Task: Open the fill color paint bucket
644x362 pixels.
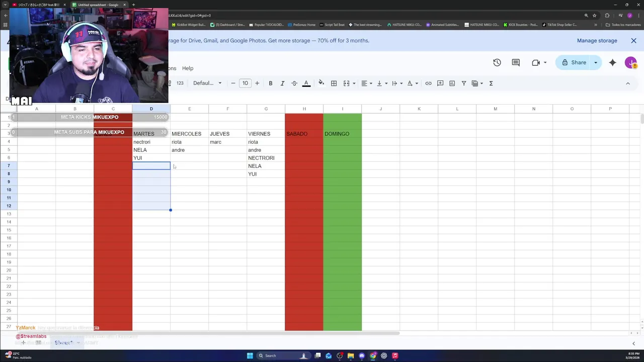Action: tap(321, 83)
